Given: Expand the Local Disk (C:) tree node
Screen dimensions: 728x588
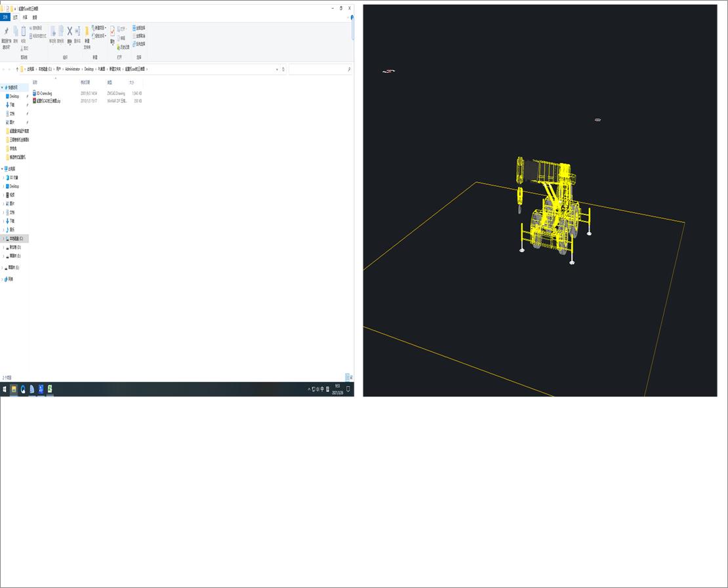Looking at the screenshot, I should 4,238.
